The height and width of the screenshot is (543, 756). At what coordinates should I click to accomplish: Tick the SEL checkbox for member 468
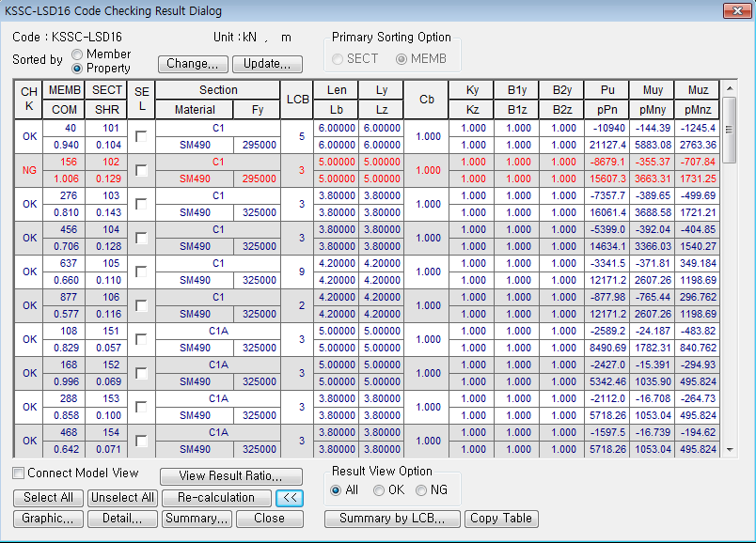pyautogui.click(x=141, y=441)
